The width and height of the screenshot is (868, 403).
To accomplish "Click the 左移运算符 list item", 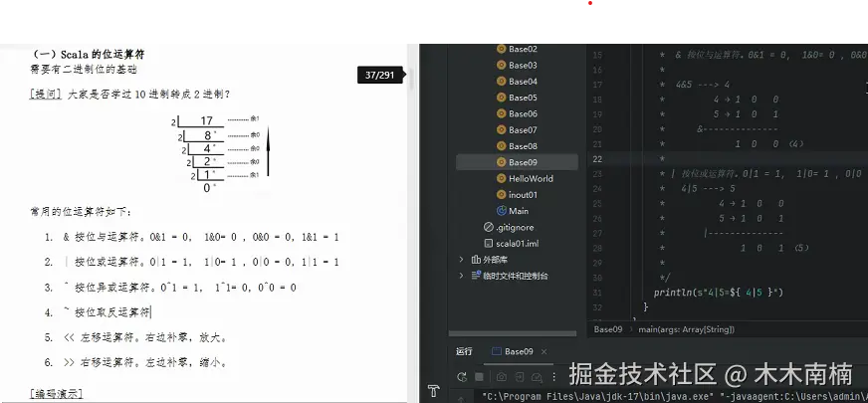I will (x=135, y=337).
